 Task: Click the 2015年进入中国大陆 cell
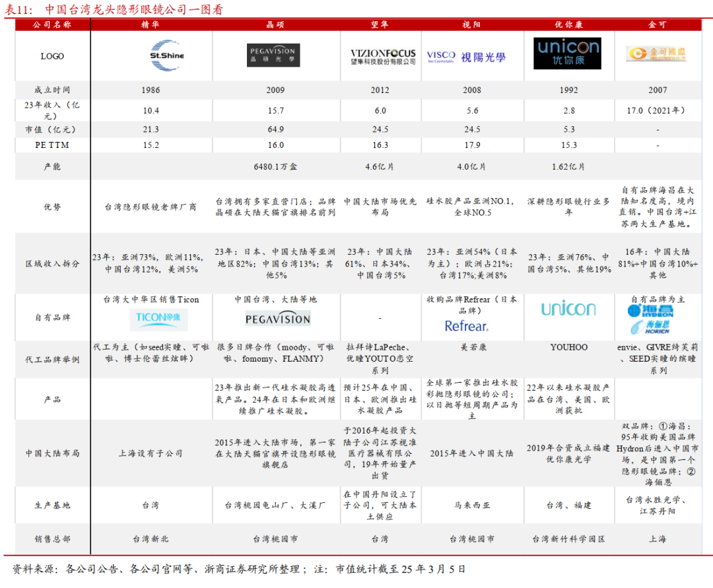(x=471, y=453)
